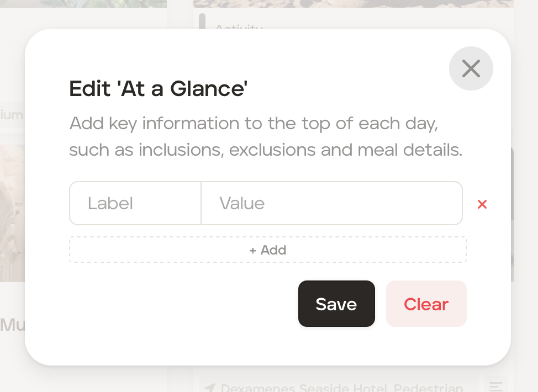The image size is (538, 392).
Task: Click the "Edit 'At a Glance'" heading
Action: coord(158,89)
